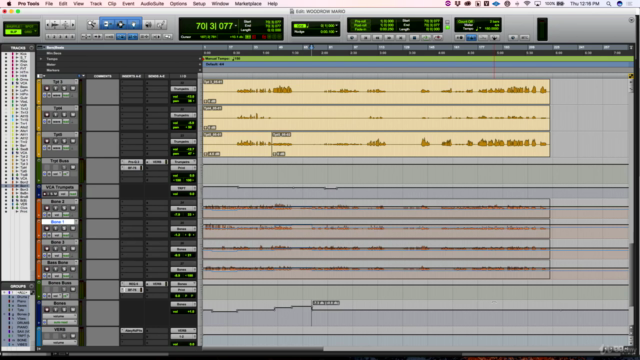Viewport: 640px width, 360px height.
Task: Select the Selector tool
Action: (120, 25)
